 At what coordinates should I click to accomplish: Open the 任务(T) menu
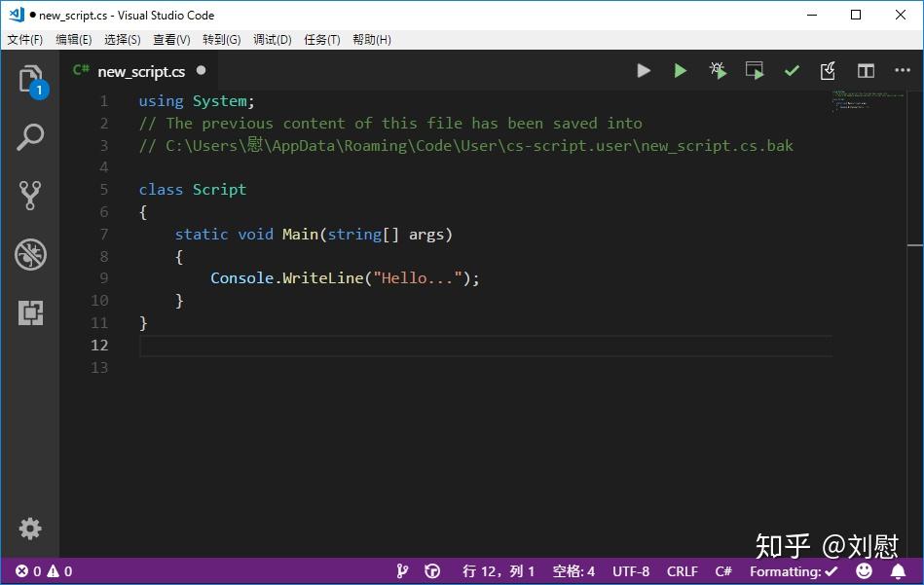click(321, 40)
